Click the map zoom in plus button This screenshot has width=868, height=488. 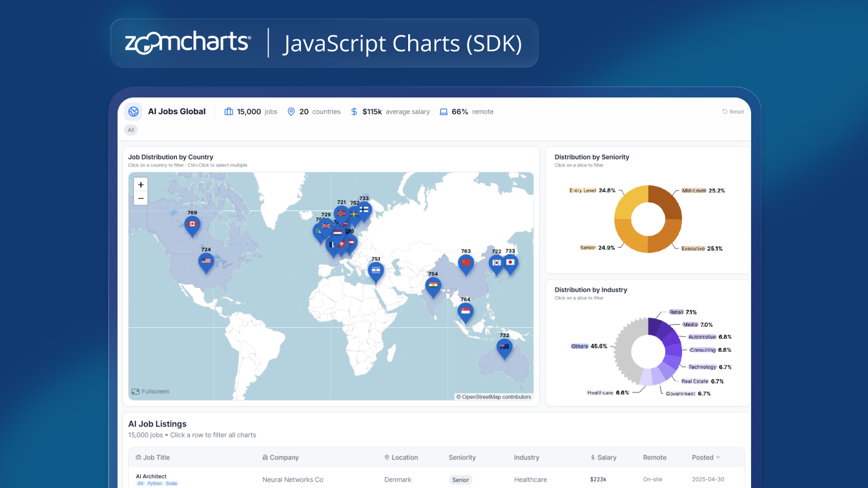[x=141, y=185]
